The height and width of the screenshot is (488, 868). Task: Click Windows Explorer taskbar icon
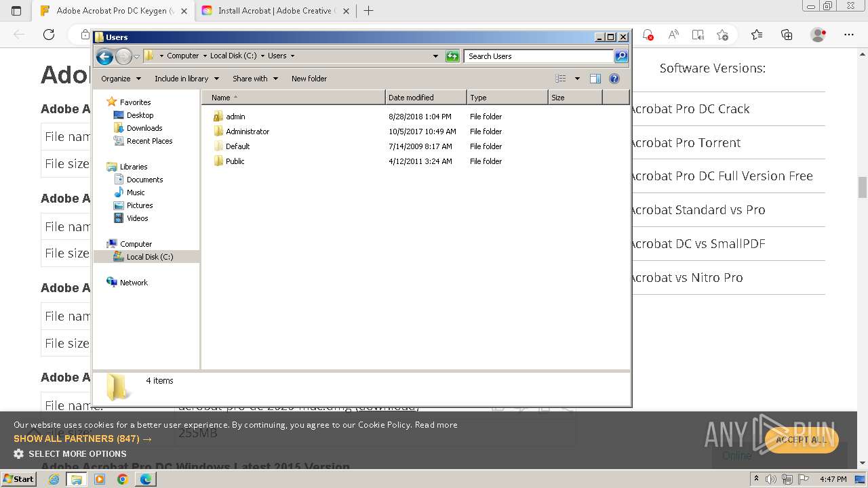coord(77,479)
